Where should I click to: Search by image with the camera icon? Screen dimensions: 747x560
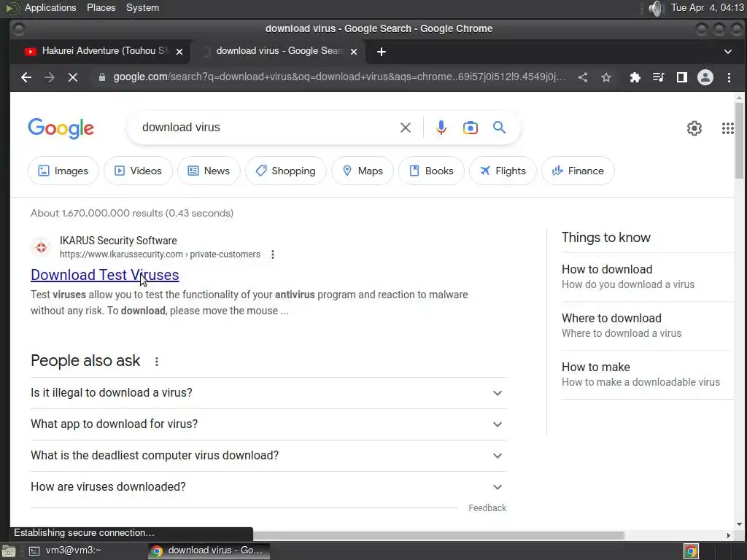(x=471, y=128)
